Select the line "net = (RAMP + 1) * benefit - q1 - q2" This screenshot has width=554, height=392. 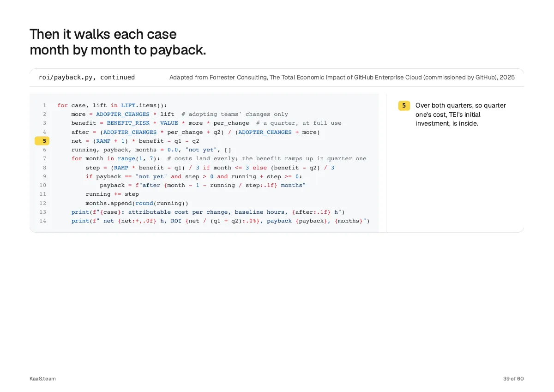click(x=135, y=141)
